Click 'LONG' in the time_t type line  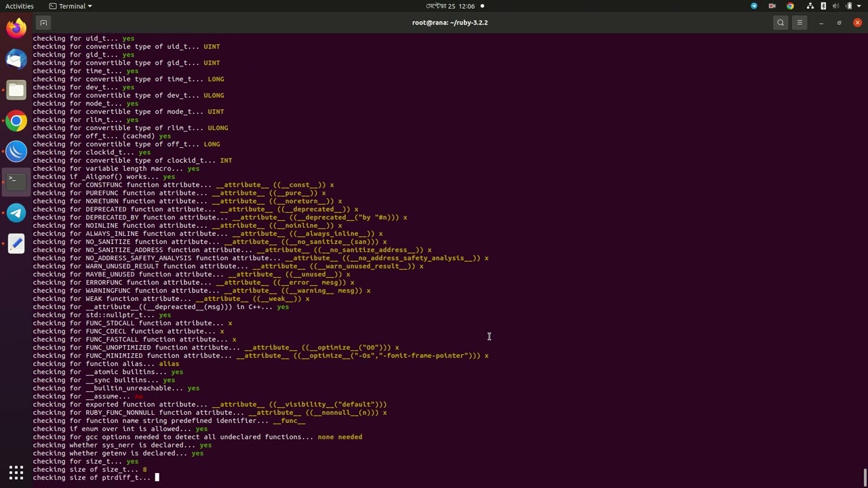click(216, 79)
